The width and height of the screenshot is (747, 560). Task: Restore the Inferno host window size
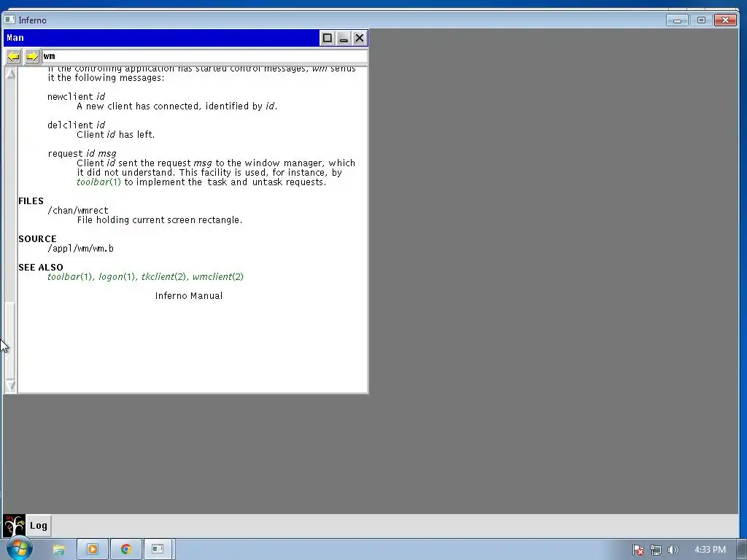pos(701,20)
